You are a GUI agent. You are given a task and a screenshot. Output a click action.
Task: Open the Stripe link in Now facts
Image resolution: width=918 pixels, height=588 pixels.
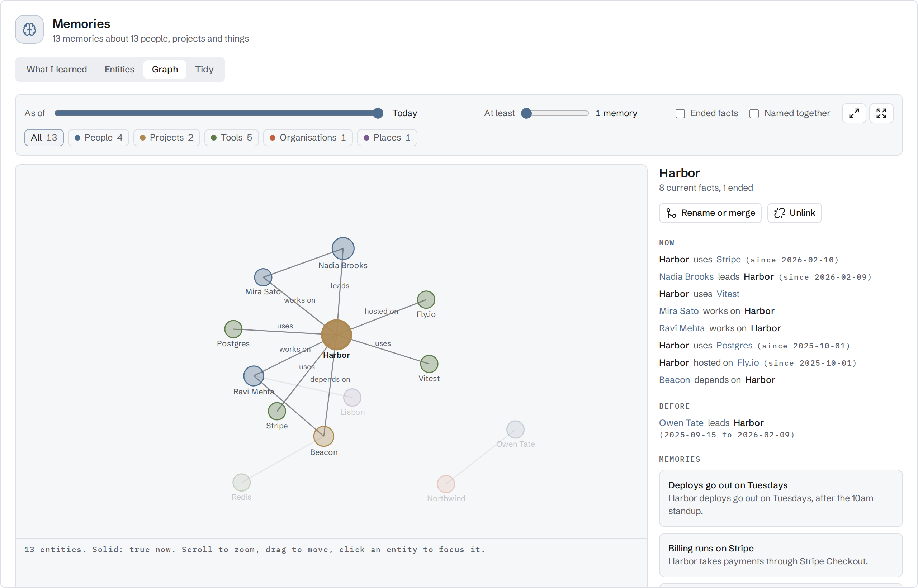pos(729,260)
